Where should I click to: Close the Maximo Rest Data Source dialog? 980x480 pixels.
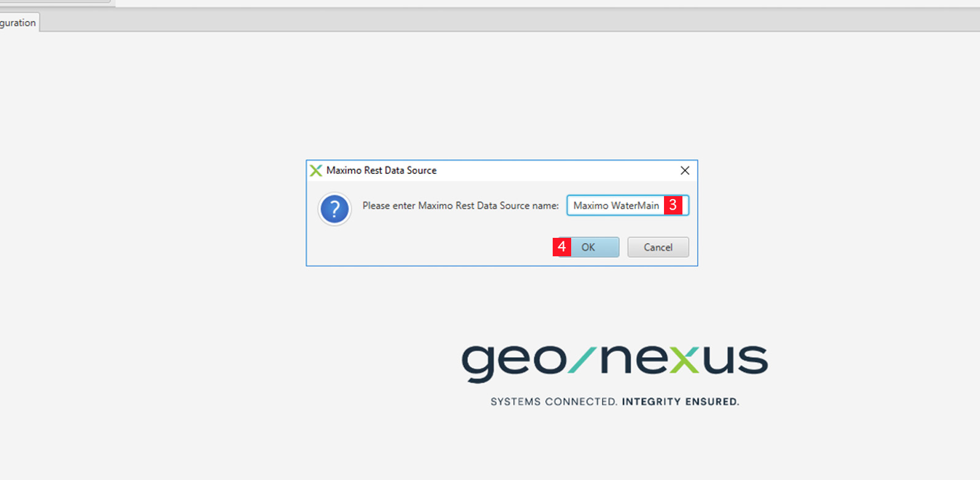(685, 170)
